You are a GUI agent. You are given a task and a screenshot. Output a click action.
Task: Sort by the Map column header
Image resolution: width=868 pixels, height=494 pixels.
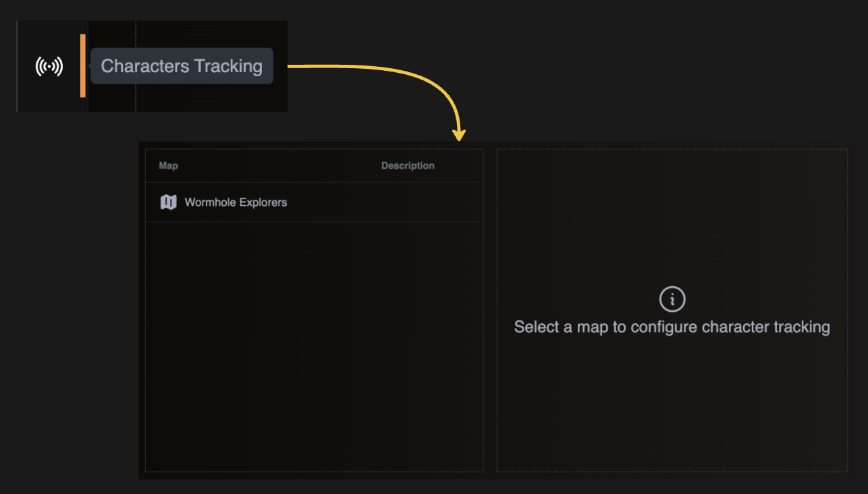[x=167, y=165]
